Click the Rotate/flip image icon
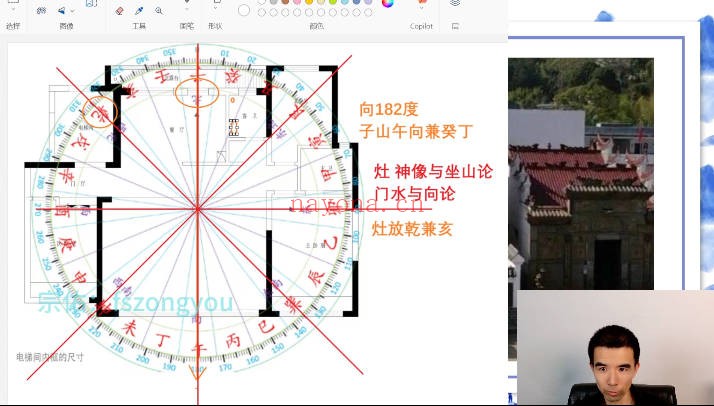Viewport: 714px width, 406px height. [x=61, y=10]
